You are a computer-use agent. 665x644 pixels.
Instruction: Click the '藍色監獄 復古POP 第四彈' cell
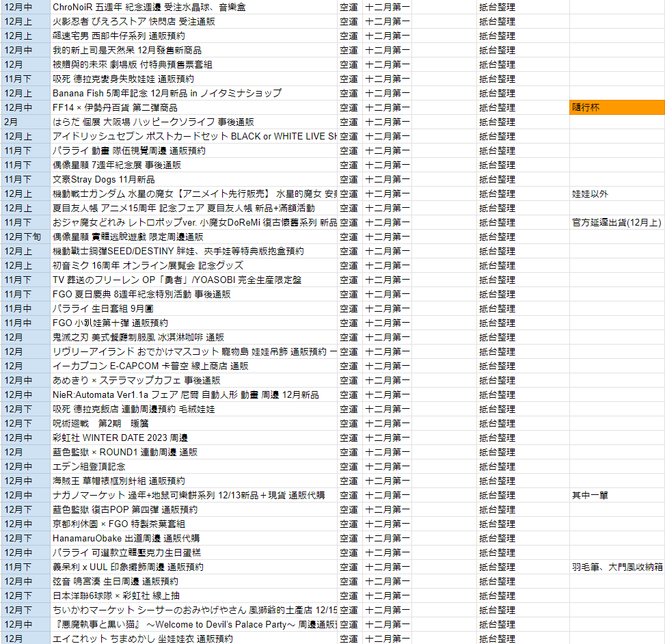click(194, 509)
